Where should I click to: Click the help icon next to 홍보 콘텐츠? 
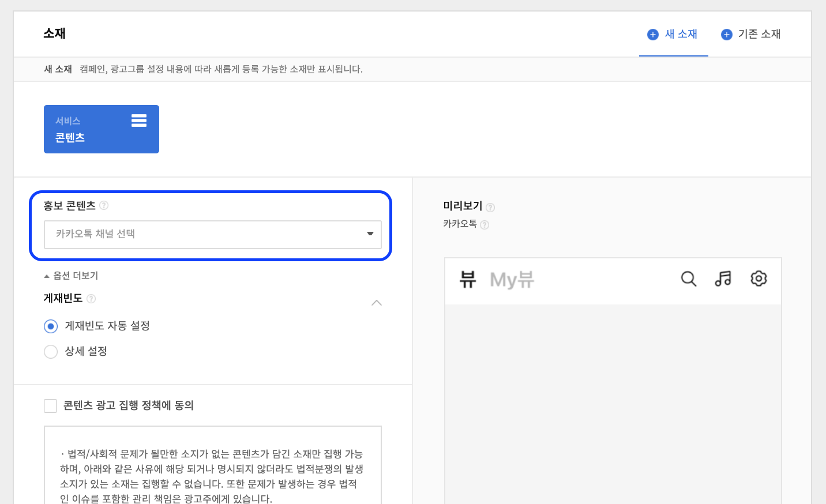pyautogui.click(x=104, y=205)
